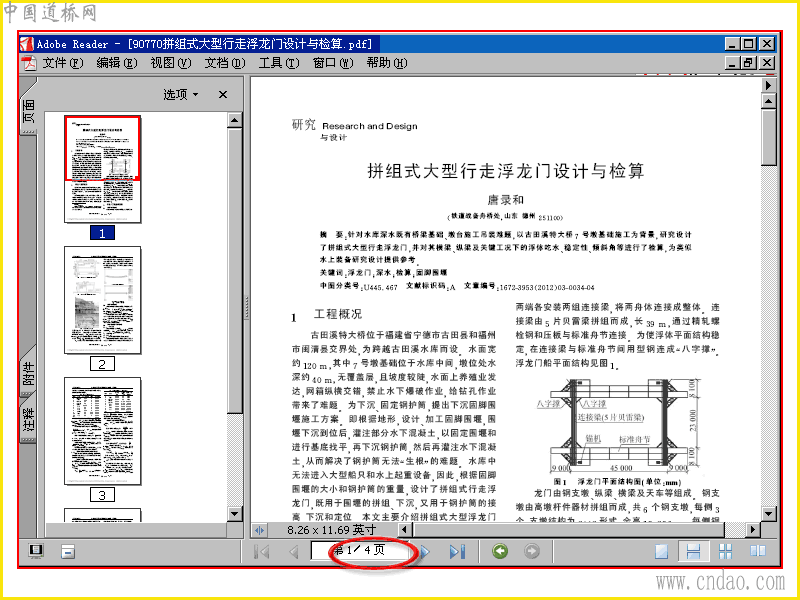Open the 选项 options dropdown

pyautogui.click(x=181, y=94)
